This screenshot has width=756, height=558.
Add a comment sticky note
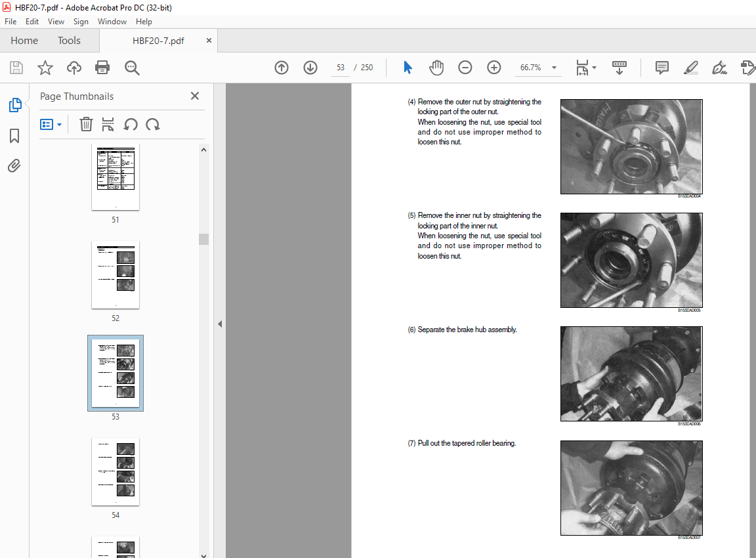[x=662, y=68]
